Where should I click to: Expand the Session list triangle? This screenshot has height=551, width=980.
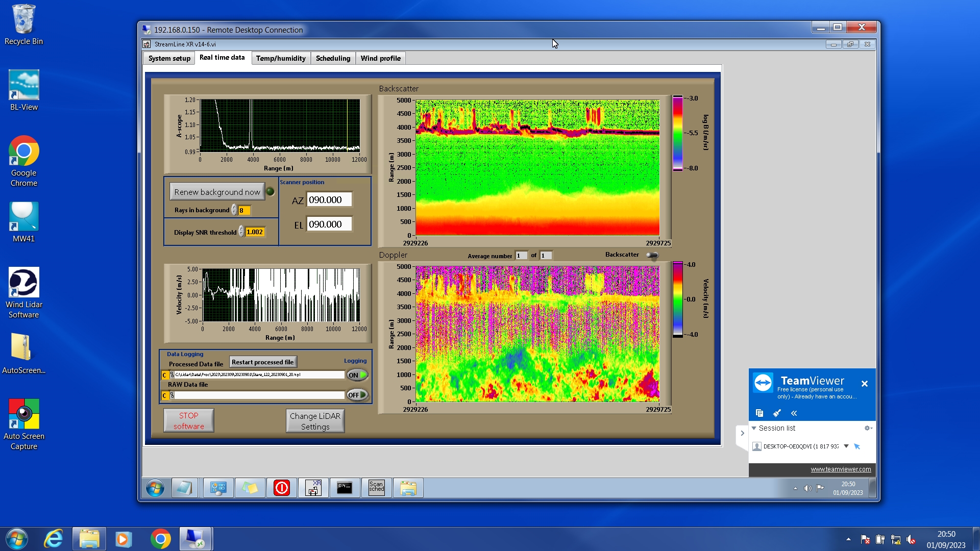coord(754,428)
